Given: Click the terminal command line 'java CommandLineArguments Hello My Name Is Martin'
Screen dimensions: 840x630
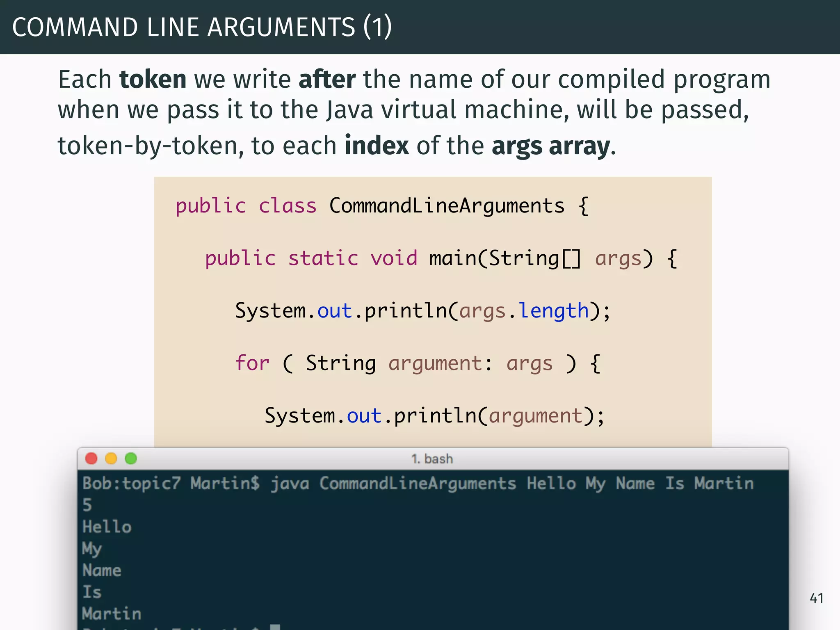Looking at the screenshot, I should point(512,484).
